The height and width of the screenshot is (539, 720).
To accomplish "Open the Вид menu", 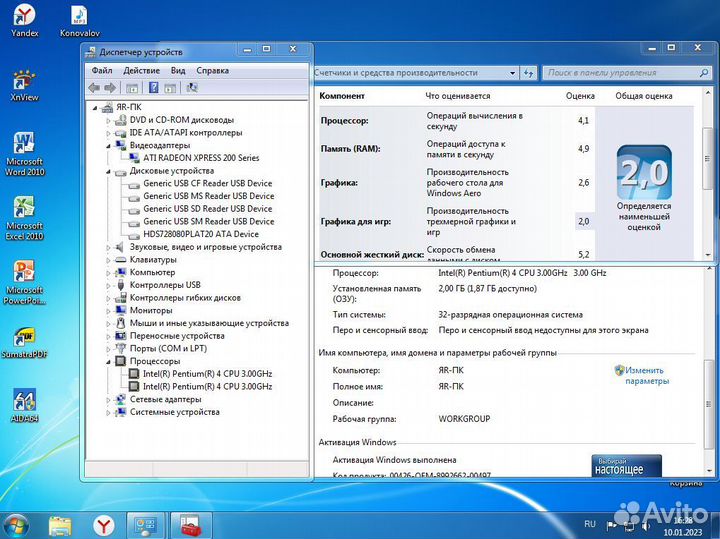I will [x=178, y=71].
